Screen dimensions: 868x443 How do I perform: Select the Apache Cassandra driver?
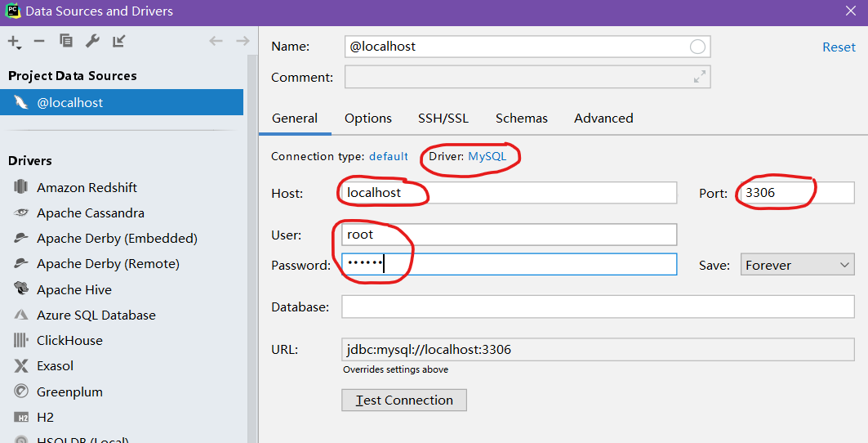click(x=91, y=213)
